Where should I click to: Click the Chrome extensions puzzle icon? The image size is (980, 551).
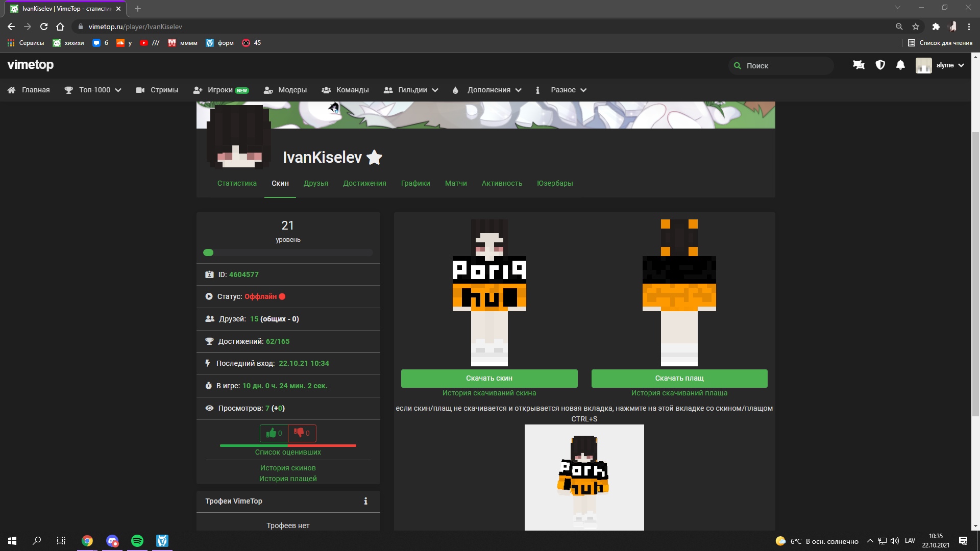(936, 27)
